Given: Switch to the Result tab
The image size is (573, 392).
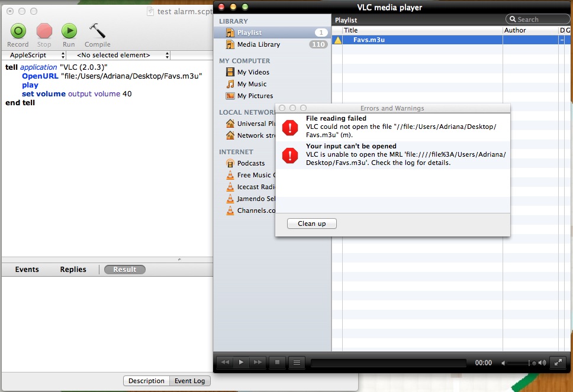Looking at the screenshot, I should 125,270.
